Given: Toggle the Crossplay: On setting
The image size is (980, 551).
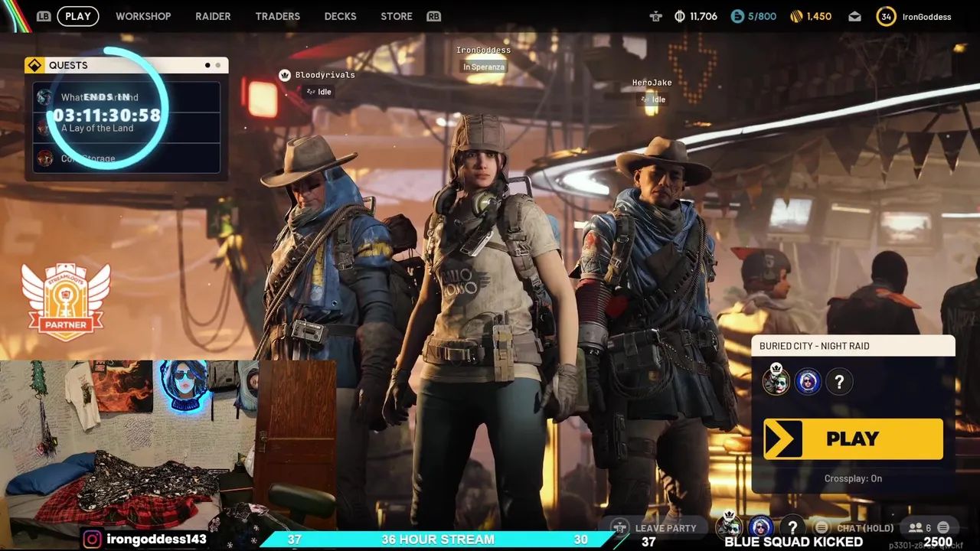Looking at the screenshot, I should tap(853, 478).
